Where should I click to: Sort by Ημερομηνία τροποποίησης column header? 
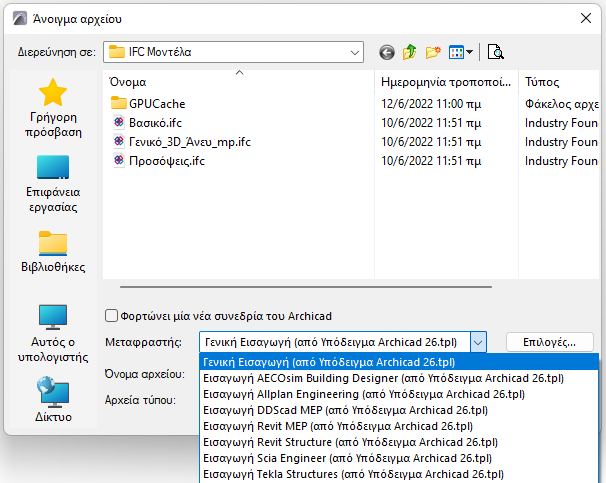click(x=446, y=82)
